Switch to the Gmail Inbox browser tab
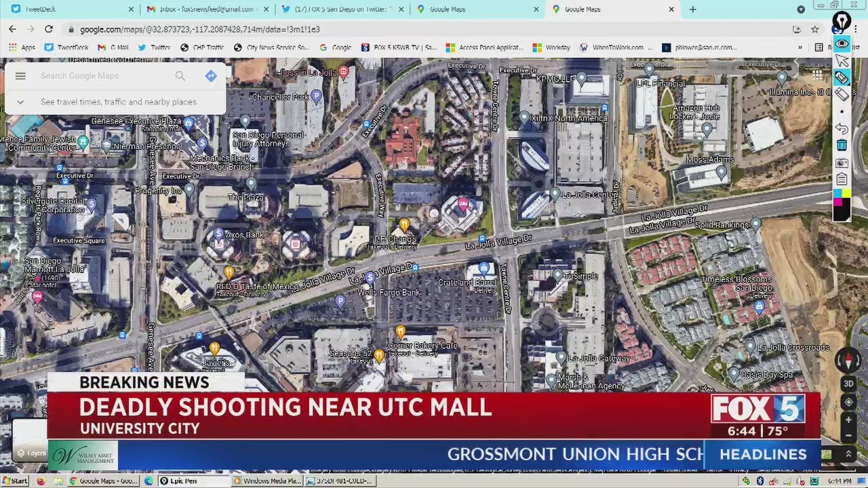The height and width of the screenshot is (488, 868). tap(207, 9)
